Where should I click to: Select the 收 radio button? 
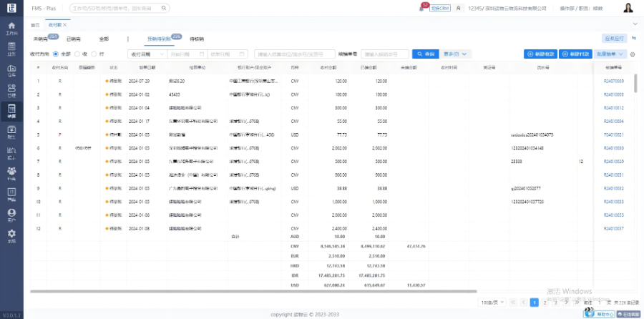pos(77,54)
